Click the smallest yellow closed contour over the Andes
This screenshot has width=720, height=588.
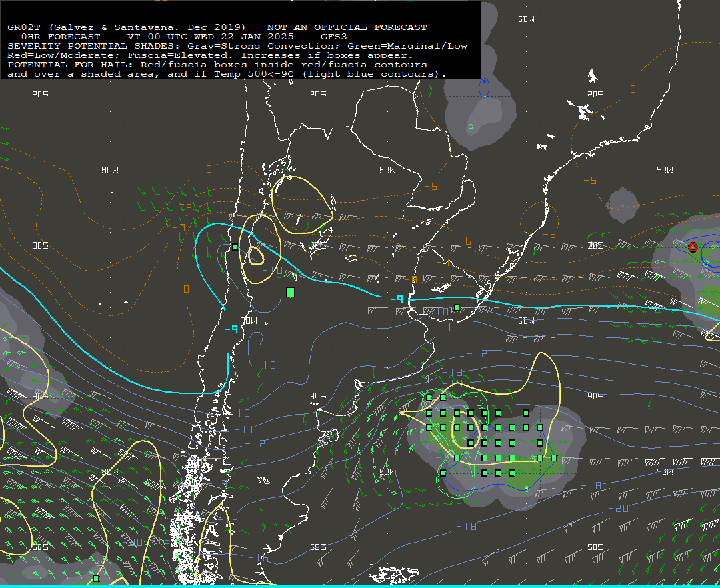(x=256, y=256)
